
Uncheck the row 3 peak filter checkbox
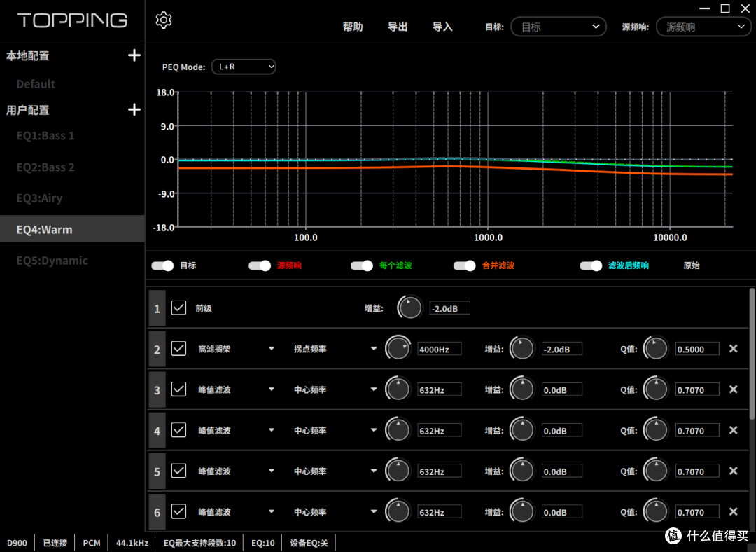(x=178, y=389)
